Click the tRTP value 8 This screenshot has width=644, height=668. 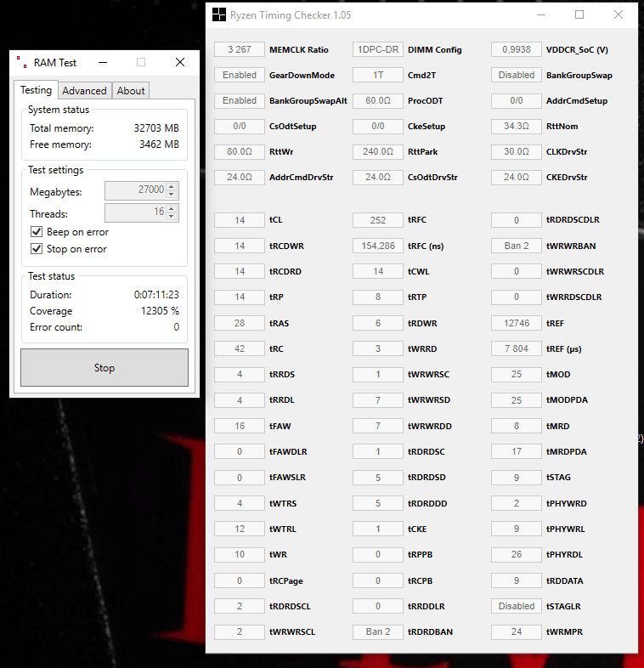(378, 297)
